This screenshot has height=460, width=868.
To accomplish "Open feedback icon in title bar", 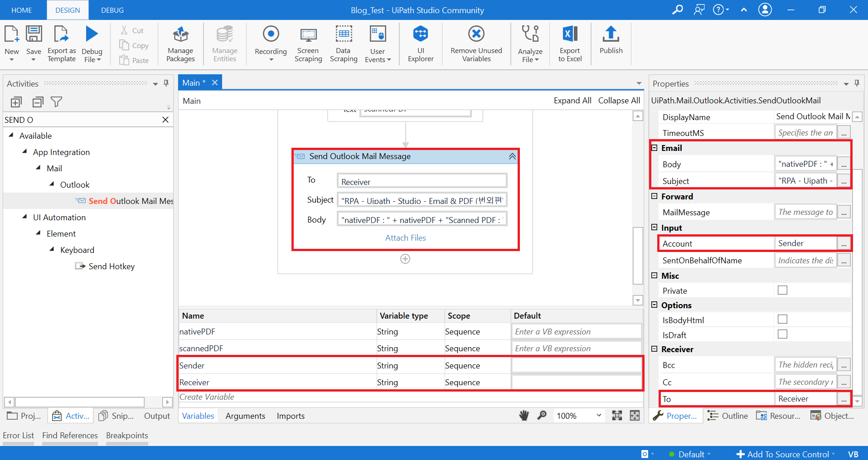I will pos(699,10).
